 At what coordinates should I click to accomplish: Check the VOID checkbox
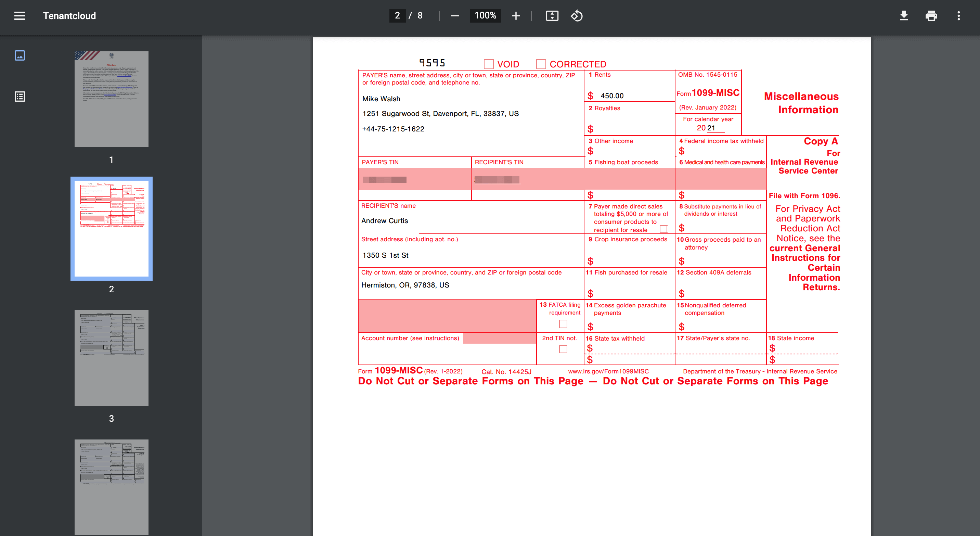coord(489,64)
